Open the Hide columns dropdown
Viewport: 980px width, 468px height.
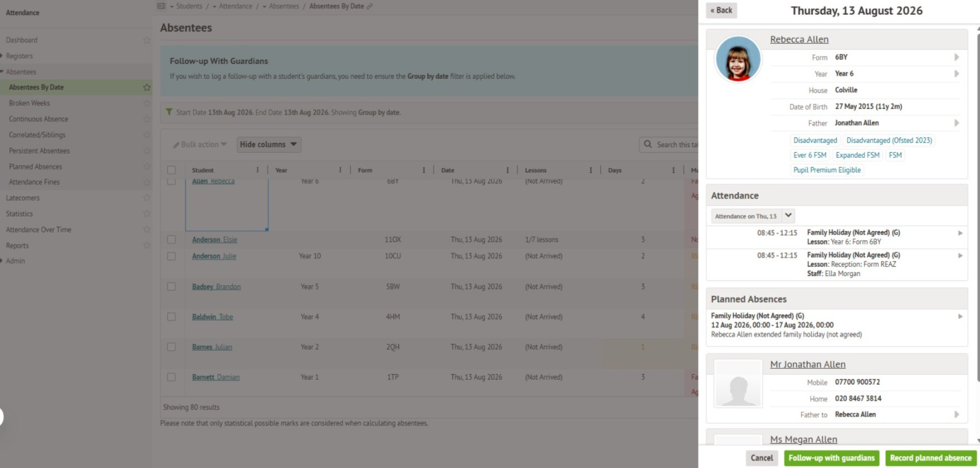click(269, 144)
